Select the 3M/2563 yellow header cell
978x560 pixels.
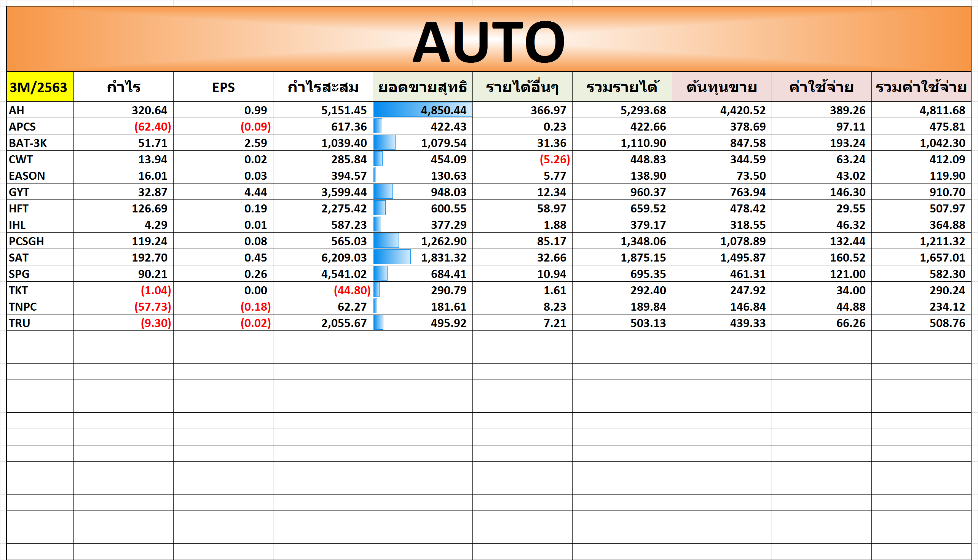(x=40, y=87)
